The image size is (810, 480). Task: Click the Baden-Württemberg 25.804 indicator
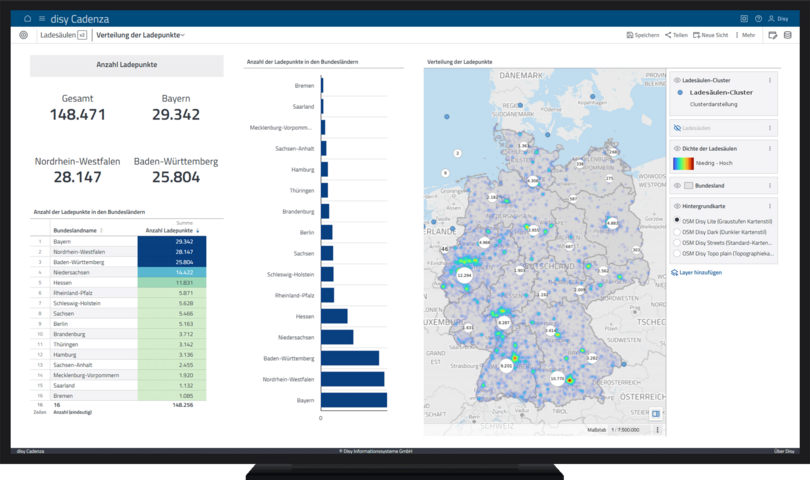tap(176, 171)
